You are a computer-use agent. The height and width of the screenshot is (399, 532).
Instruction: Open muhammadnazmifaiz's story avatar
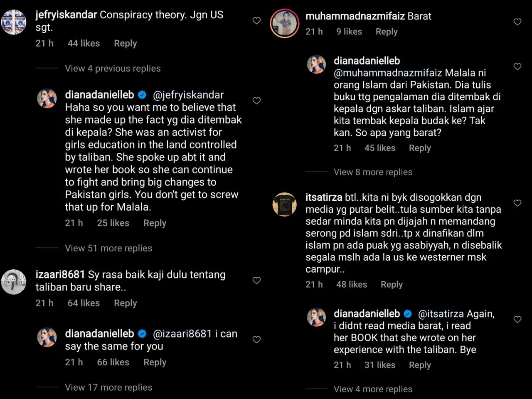pyautogui.click(x=285, y=23)
